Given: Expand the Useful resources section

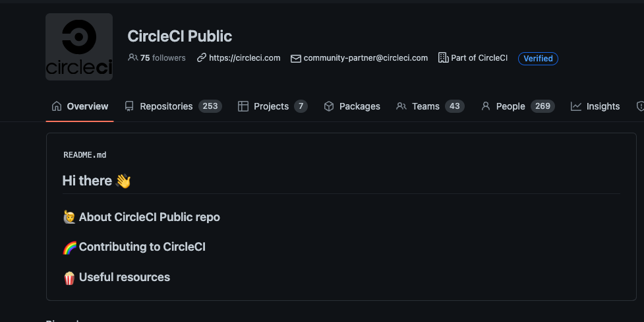Looking at the screenshot, I should click(x=124, y=277).
